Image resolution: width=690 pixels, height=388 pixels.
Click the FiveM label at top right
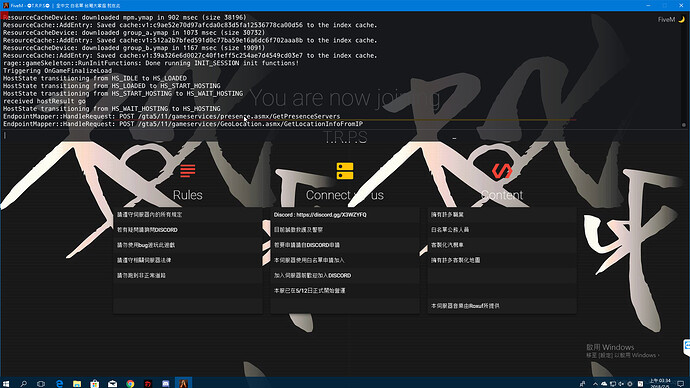pyautogui.click(x=666, y=19)
